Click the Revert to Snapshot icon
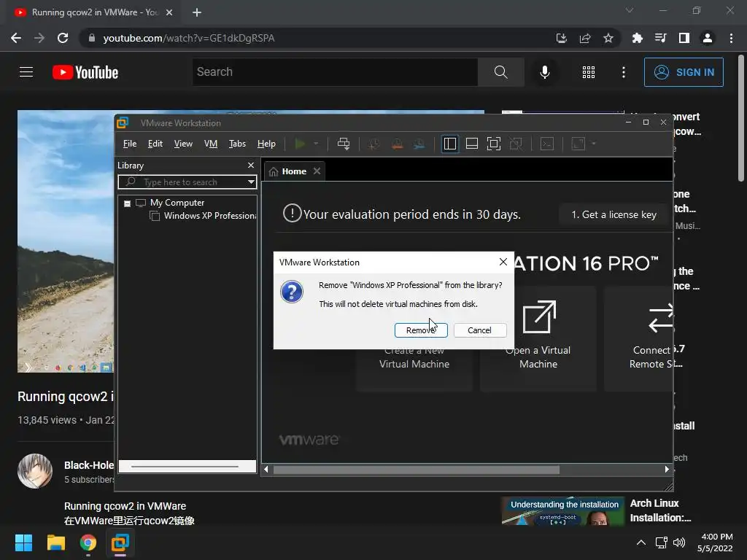The image size is (747, 560). click(x=397, y=144)
